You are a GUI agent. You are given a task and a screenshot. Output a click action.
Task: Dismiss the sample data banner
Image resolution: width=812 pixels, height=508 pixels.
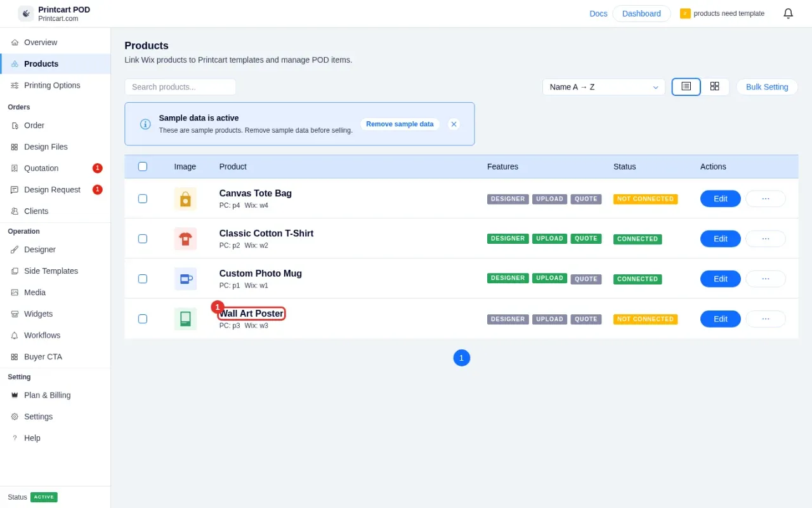tap(454, 124)
